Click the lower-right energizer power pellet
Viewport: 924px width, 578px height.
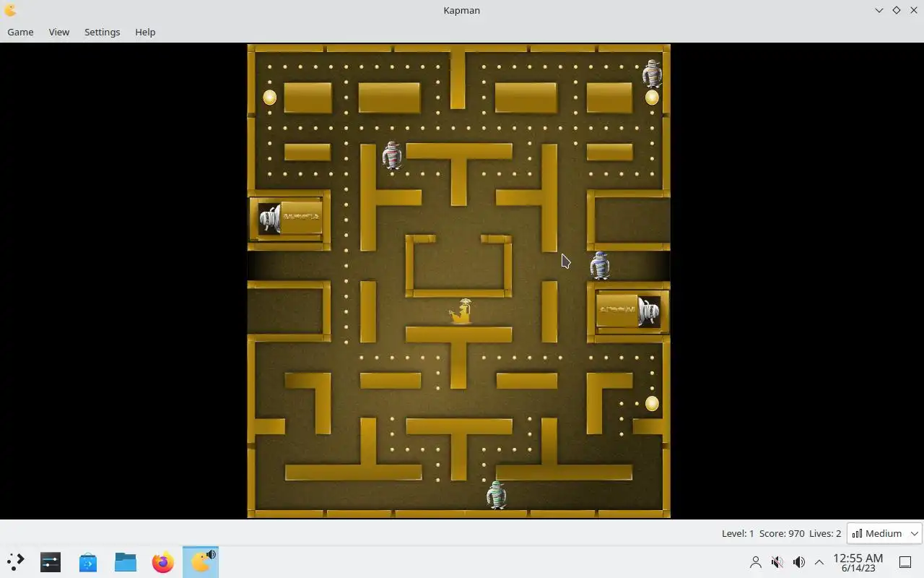pos(652,404)
